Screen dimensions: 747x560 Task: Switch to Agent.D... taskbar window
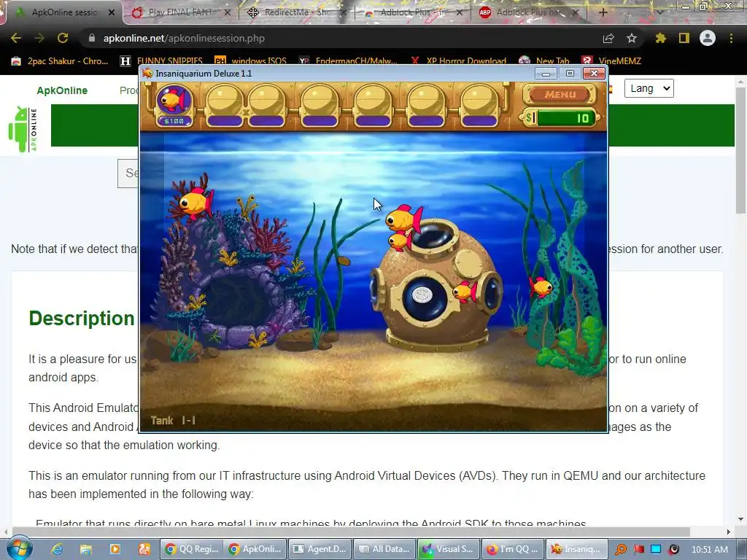(320, 549)
